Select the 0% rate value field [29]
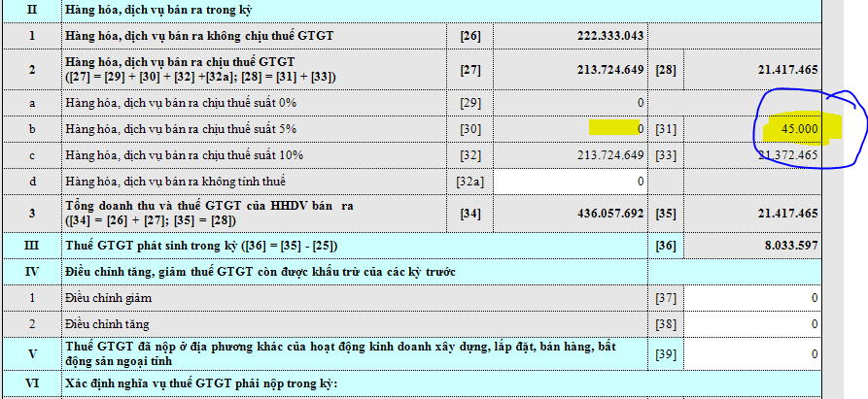This screenshot has width=868, height=399. [x=572, y=102]
